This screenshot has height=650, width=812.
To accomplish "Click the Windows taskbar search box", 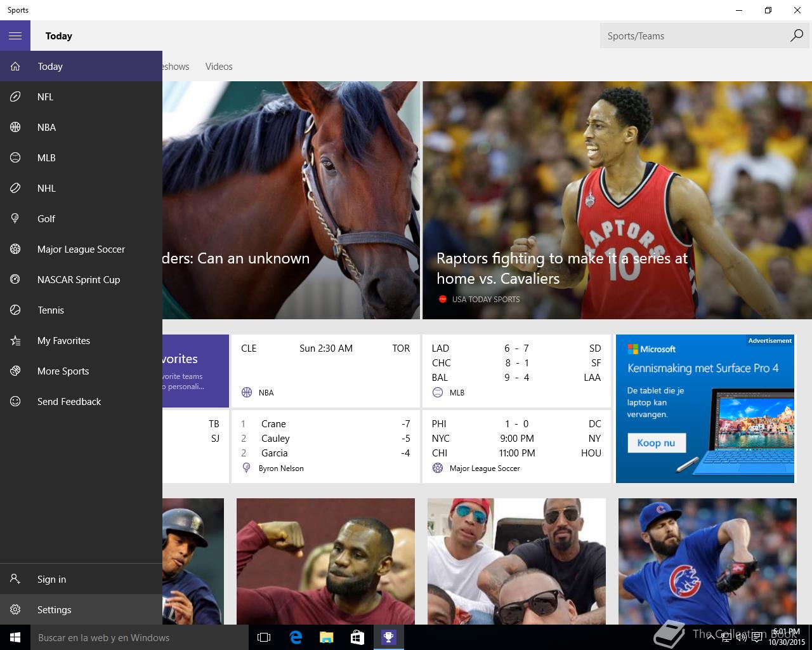I will (x=139, y=637).
